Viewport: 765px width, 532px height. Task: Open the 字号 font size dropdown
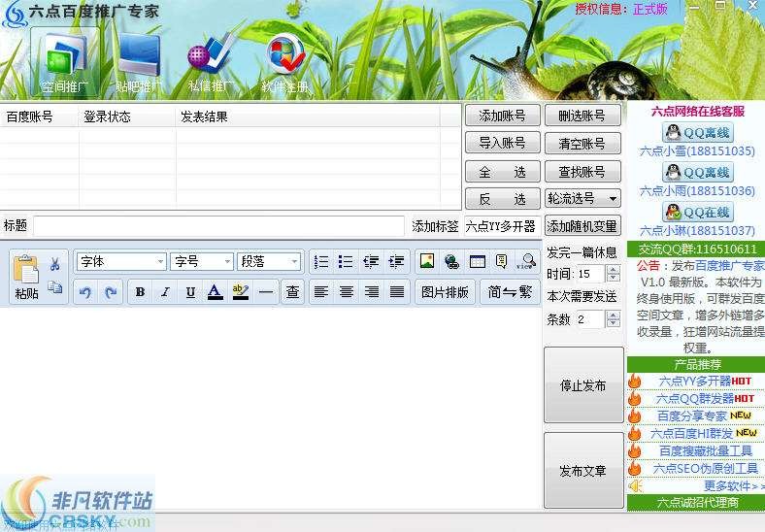coord(202,262)
